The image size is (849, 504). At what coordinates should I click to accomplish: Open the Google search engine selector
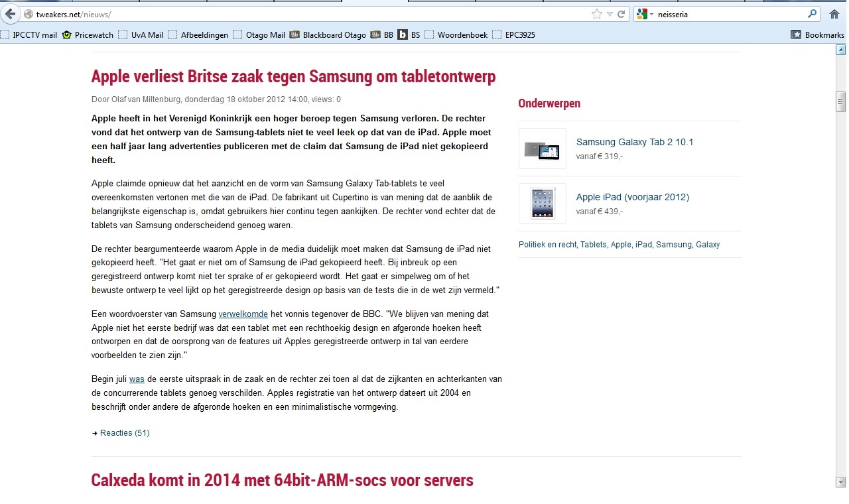point(645,14)
